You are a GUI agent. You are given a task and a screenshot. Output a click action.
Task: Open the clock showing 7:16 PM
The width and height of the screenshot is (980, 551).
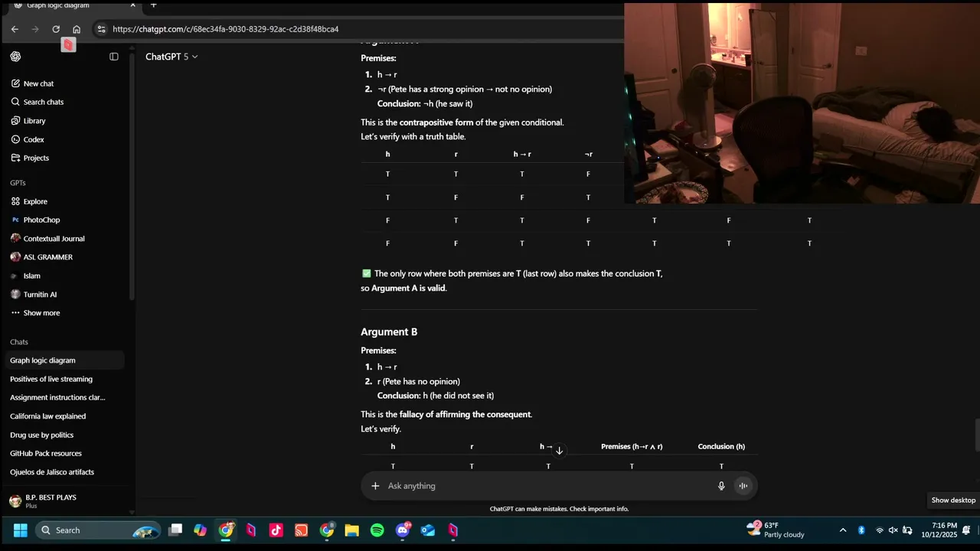(x=939, y=530)
